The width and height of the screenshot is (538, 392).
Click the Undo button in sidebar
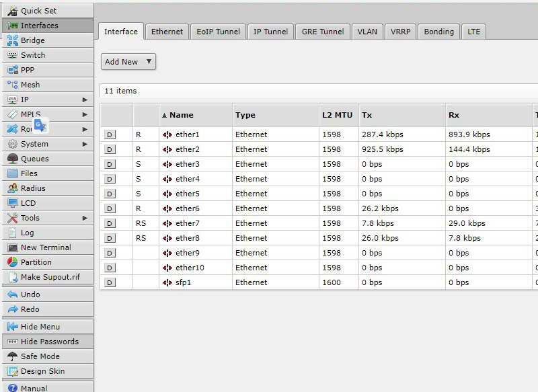click(x=30, y=295)
